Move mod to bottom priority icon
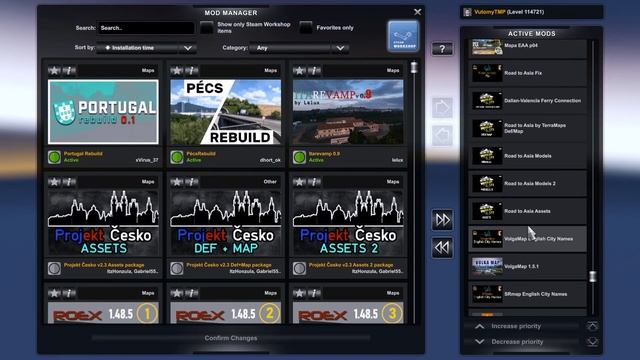This screenshot has height=360, width=640. (x=593, y=342)
